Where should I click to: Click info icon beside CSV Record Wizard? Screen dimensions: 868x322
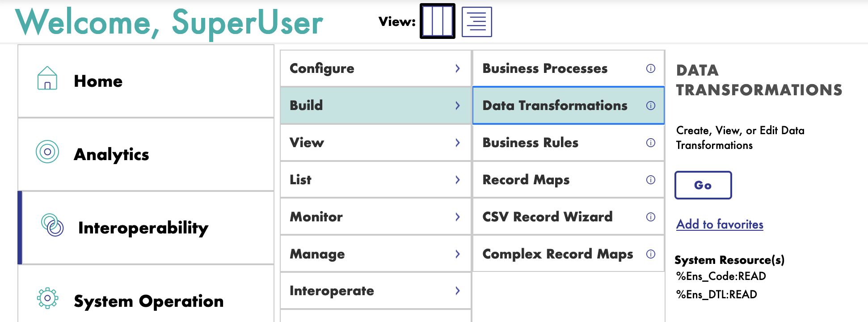(651, 217)
